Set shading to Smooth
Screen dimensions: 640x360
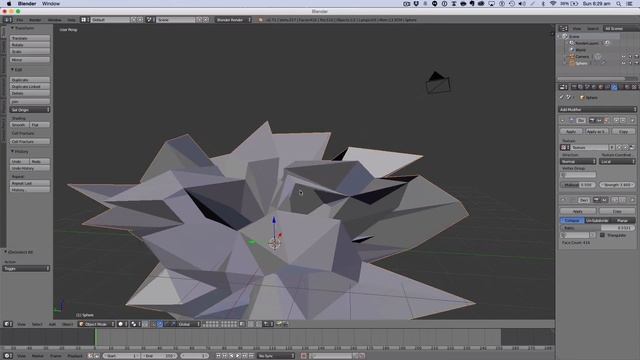click(19, 125)
